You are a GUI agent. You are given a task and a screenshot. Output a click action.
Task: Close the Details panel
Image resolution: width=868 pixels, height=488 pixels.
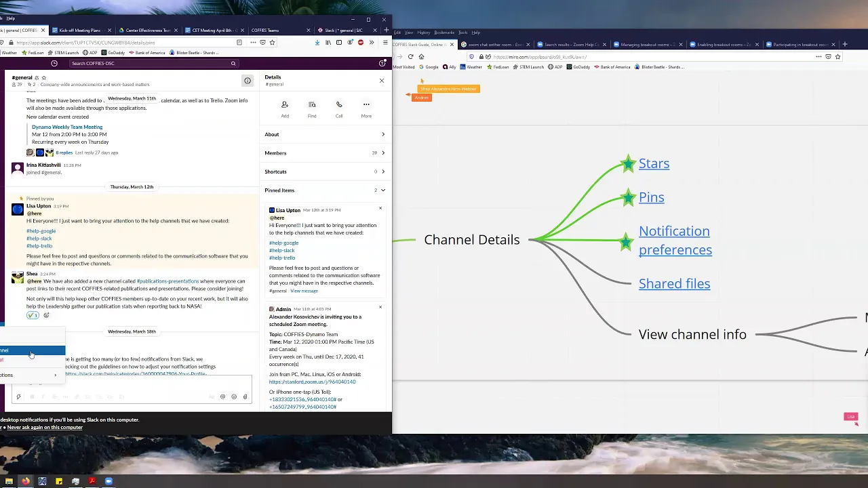(x=382, y=81)
